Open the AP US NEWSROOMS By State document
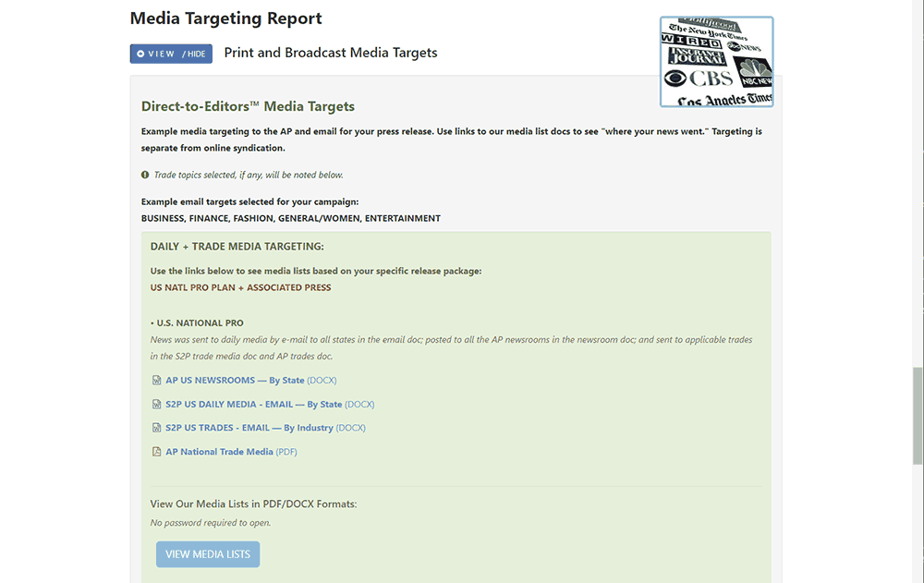Viewport: 924px width, 583px height. (235, 381)
